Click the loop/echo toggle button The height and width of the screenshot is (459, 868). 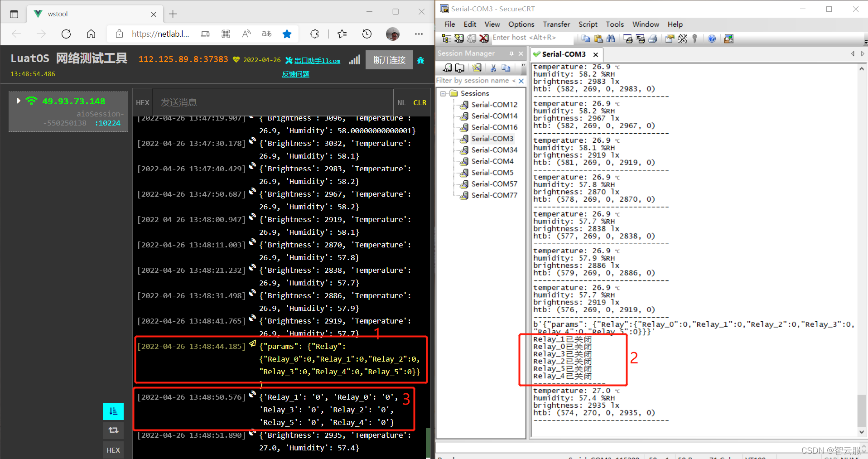pyautogui.click(x=113, y=430)
